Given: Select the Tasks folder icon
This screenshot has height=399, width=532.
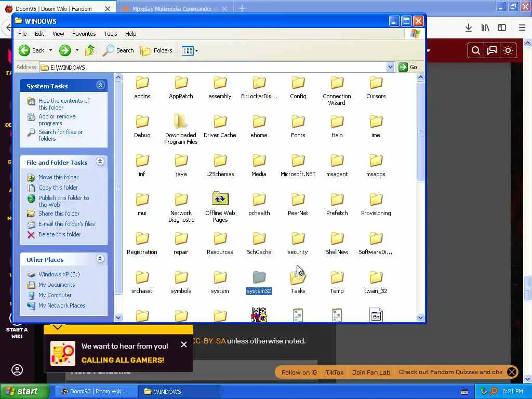Looking at the screenshot, I should (x=298, y=278).
